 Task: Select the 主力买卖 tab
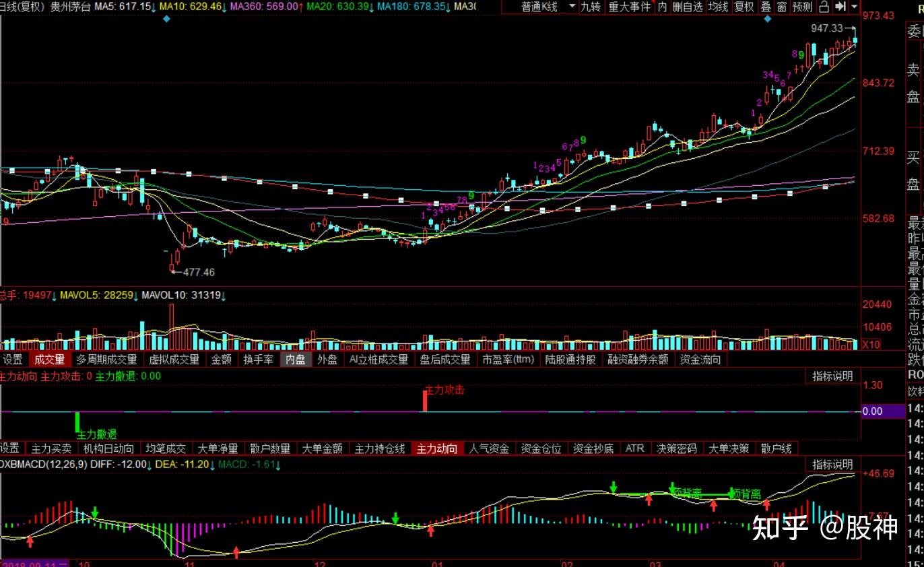point(52,448)
